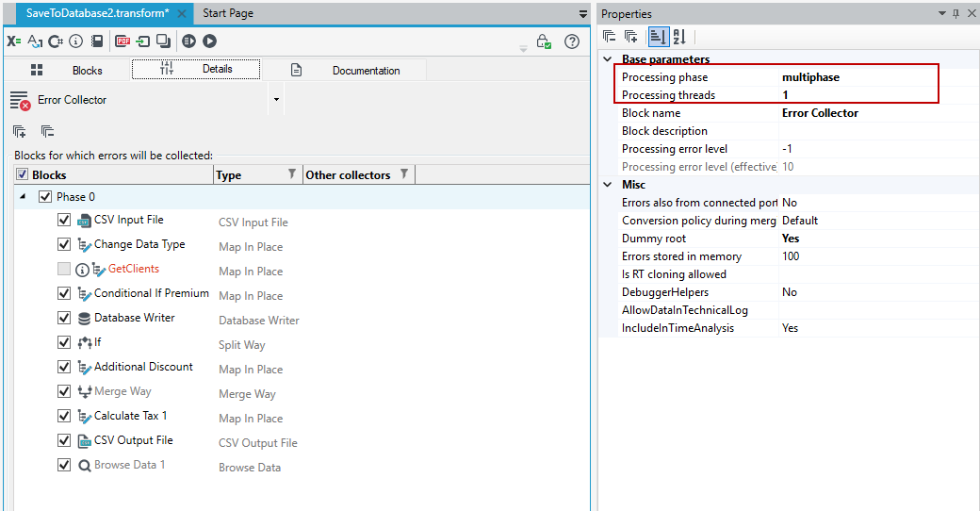Open the Type column filter

pyautogui.click(x=292, y=173)
